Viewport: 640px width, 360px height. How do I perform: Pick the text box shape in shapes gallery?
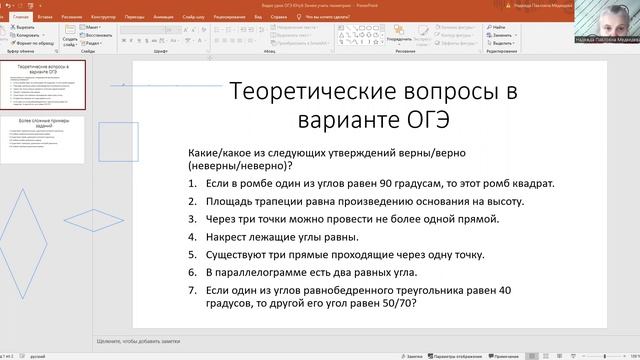pyautogui.click(x=341, y=28)
